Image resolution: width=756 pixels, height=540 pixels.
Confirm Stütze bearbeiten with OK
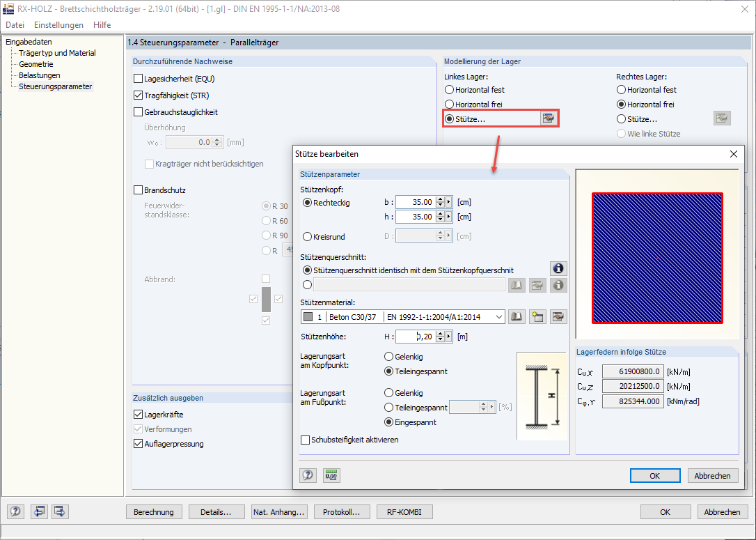655,476
